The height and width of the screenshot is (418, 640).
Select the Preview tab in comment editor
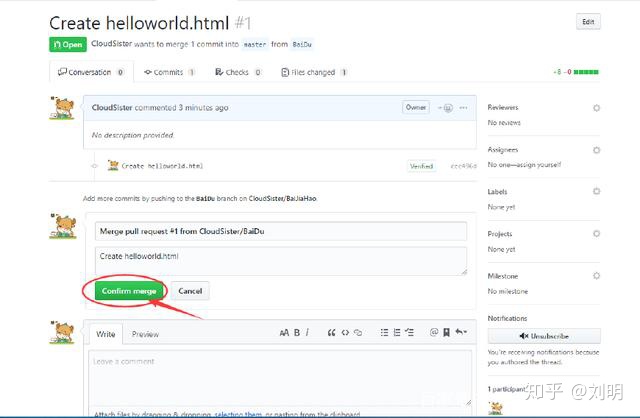click(x=145, y=334)
